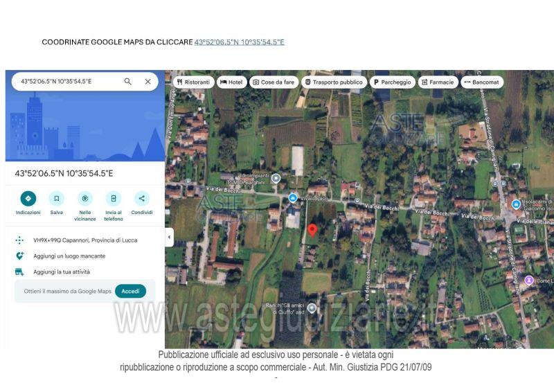Click the Nelle vicinanze icon

(84, 199)
